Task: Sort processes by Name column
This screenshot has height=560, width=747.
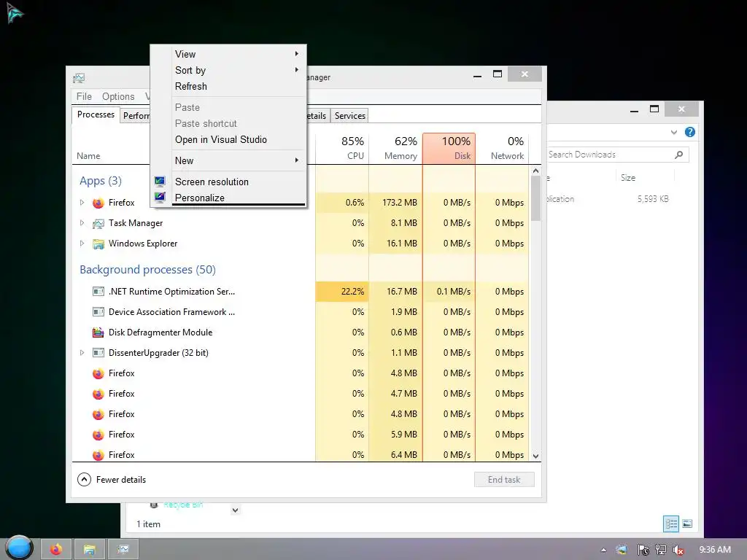Action: 88,156
